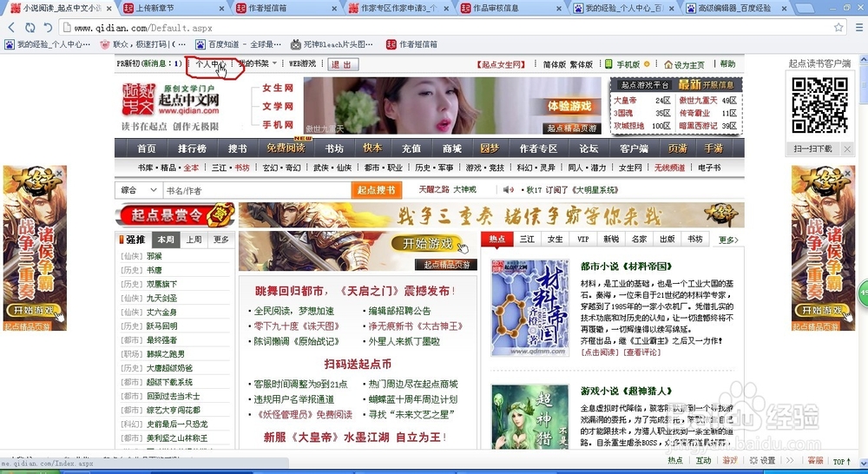Viewport: 868px width, 474px height.
Task: Click the browser back arrow
Action: (x=11, y=27)
